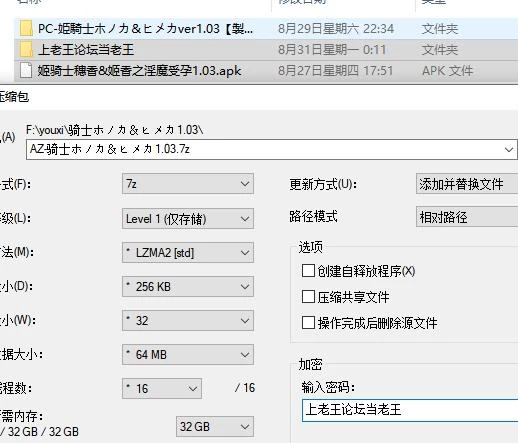
Task: Click the password field containing 上老王论坛当老王
Action: point(410,410)
